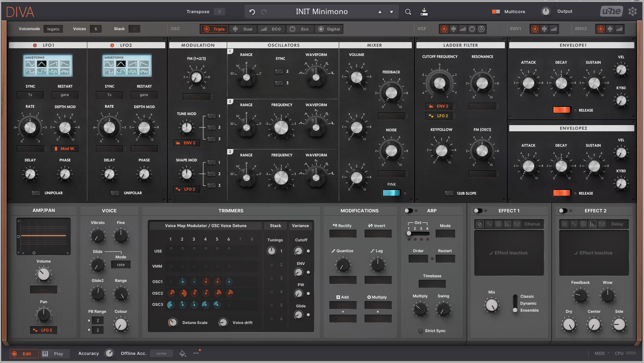The height and width of the screenshot is (363, 644).
Task: Choose the random noise waveform in LFO1
Action: pyautogui.click(x=65, y=71)
